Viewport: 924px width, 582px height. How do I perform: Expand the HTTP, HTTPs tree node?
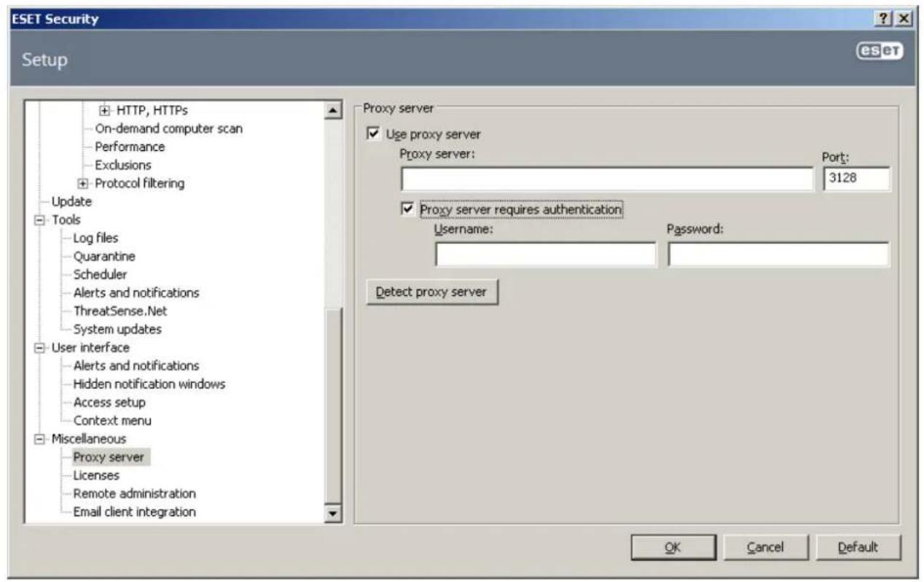coord(104,111)
